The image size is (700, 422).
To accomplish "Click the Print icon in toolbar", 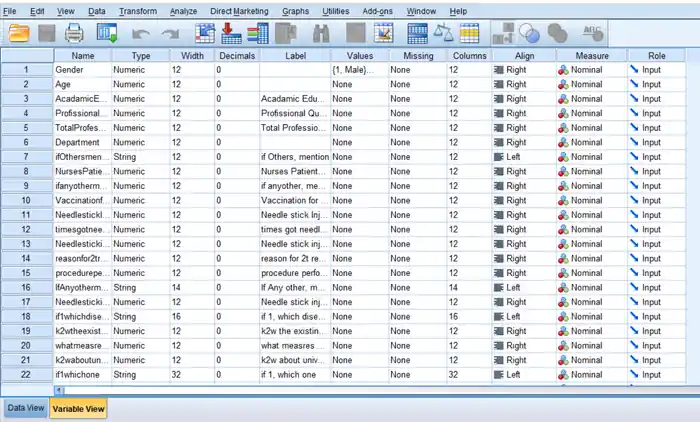I will coord(74,33).
